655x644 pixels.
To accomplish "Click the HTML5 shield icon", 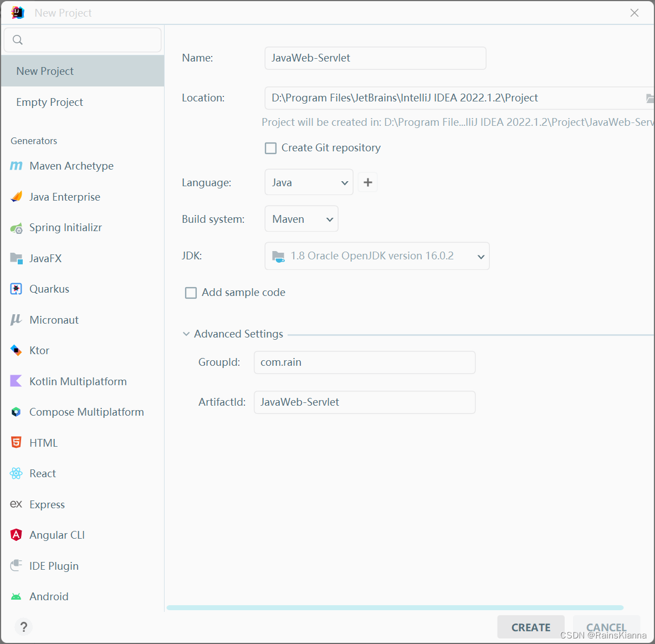I will point(16,442).
